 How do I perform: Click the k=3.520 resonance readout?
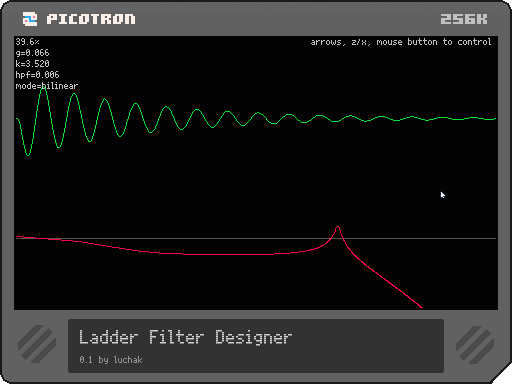click(32, 64)
